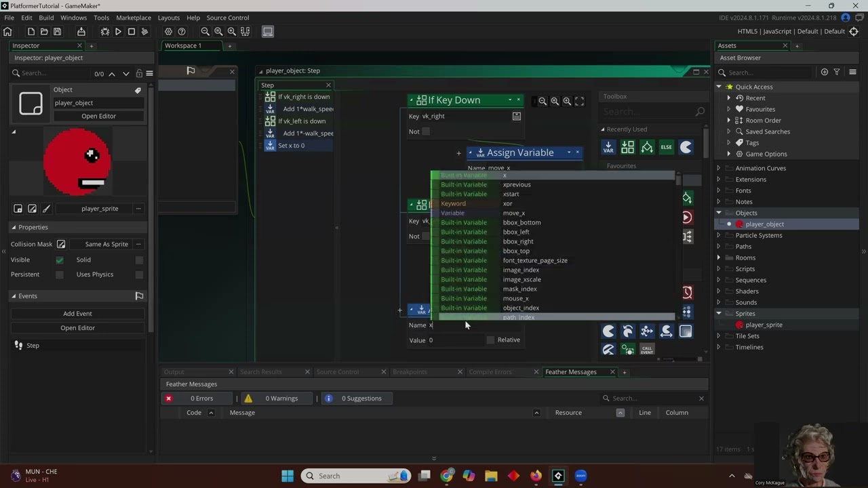Toggle Not checkbox under vk_right key
Image resolution: width=868 pixels, height=488 pixels.
426,131
